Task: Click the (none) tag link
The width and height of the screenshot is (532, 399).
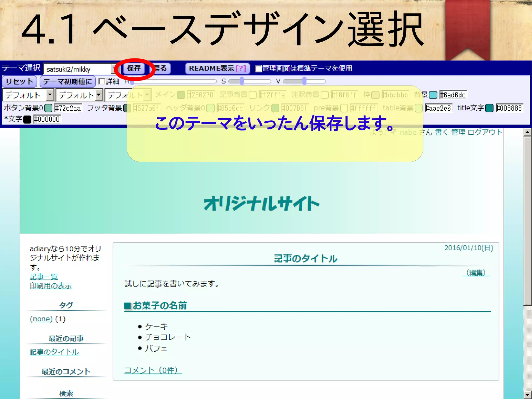Action: pyautogui.click(x=41, y=319)
